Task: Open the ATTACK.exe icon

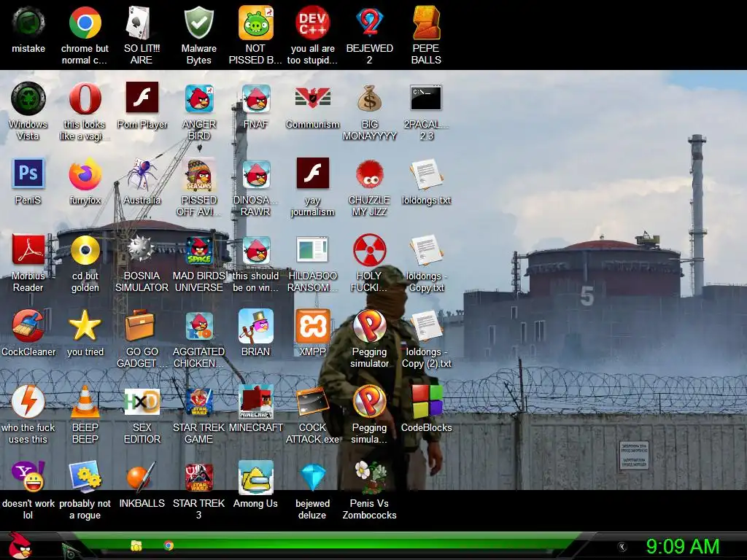Action: 312,402
